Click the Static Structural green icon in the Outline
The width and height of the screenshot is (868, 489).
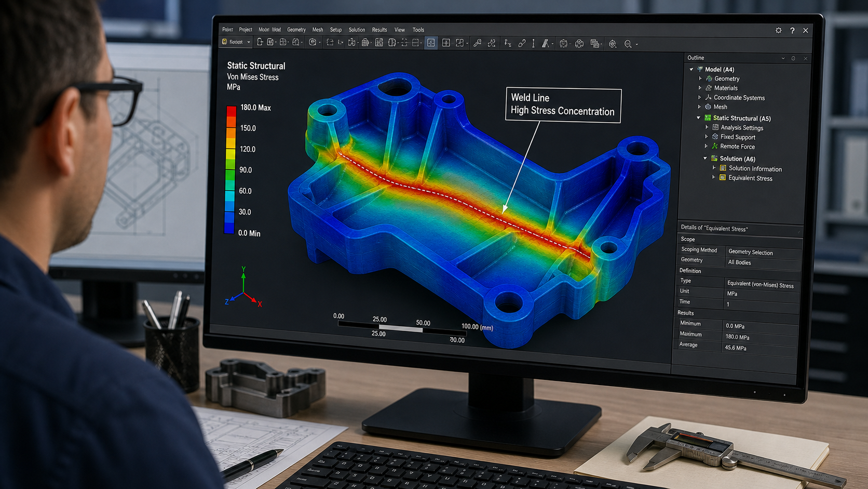tap(708, 118)
